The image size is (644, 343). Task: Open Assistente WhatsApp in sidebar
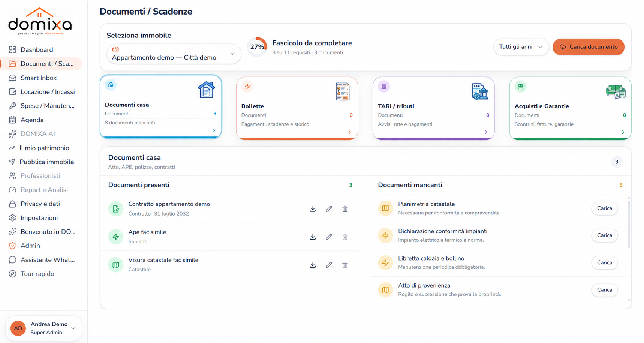[x=41, y=260]
